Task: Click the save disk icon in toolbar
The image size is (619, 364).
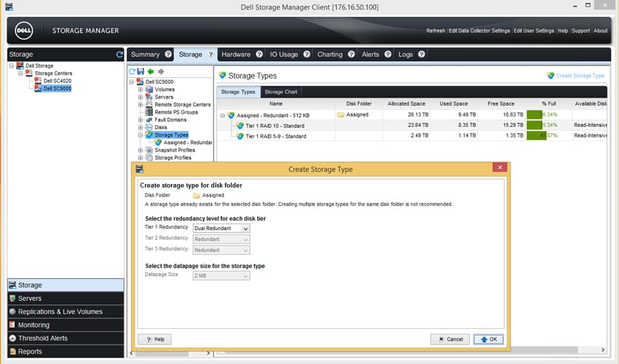Action: [x=141, y=71]
